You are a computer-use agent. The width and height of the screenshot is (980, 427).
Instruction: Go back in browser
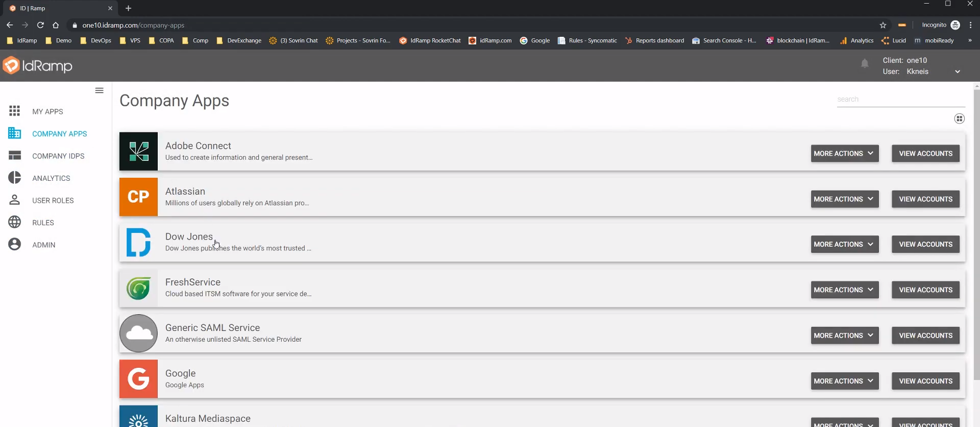(10, 25)
